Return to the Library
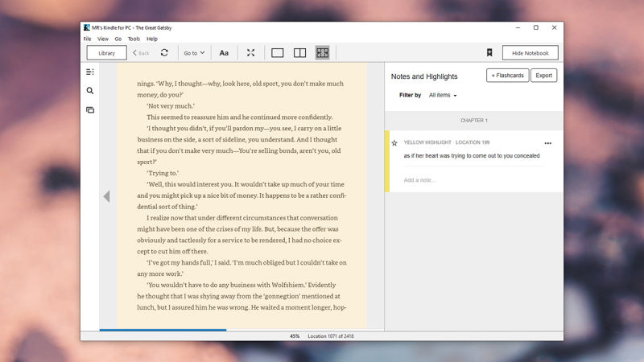The width and height of the screenshot is (644, 362). tap(107, 53)
